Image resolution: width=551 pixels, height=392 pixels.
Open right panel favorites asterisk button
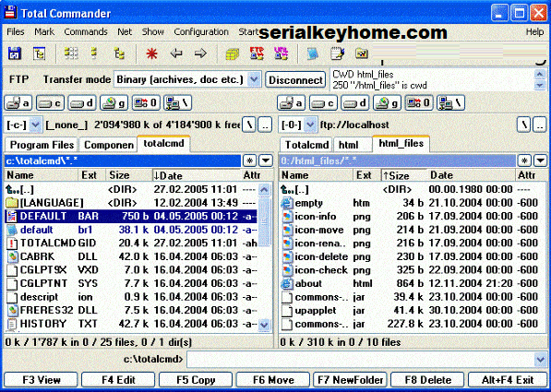524,160
